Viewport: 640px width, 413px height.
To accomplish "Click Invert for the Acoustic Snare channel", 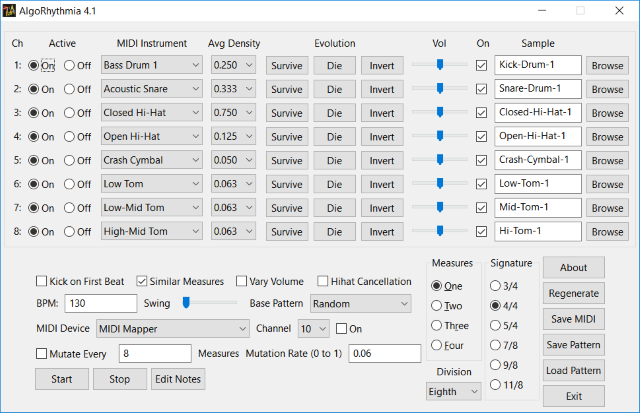I will click(382, 89).
